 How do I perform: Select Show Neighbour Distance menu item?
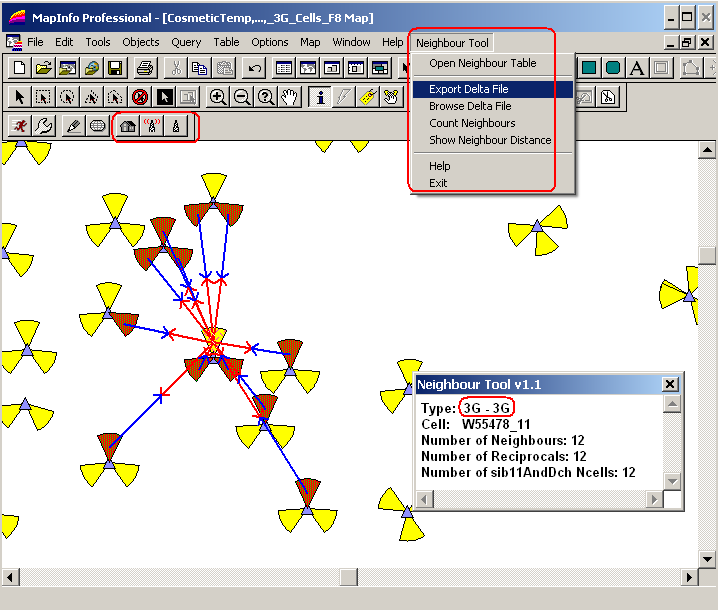click(490, 140)
